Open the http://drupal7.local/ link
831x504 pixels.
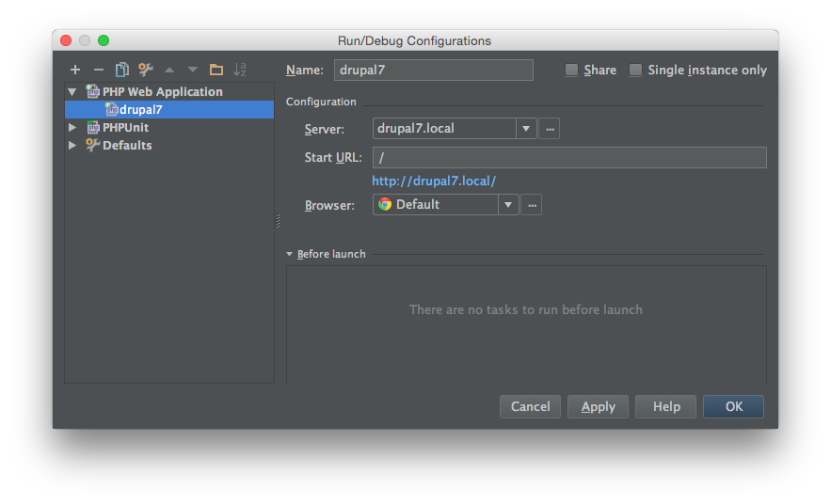tap(434, 181)
